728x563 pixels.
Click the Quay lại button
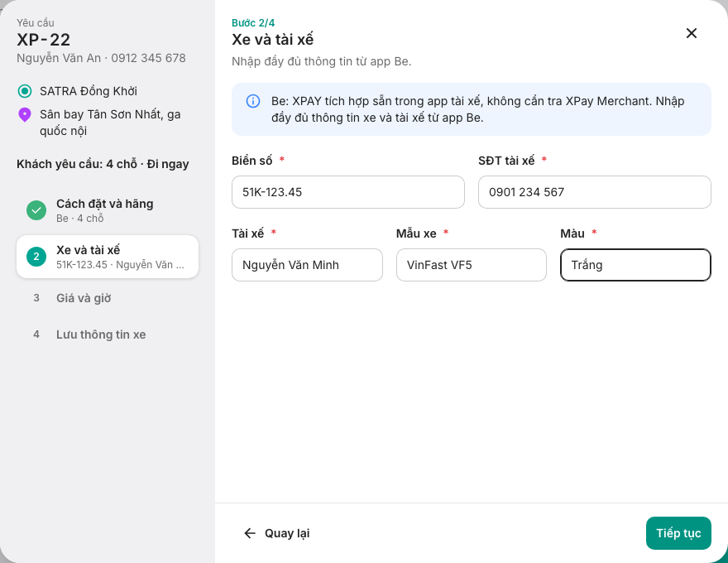[x=276, y=533]
